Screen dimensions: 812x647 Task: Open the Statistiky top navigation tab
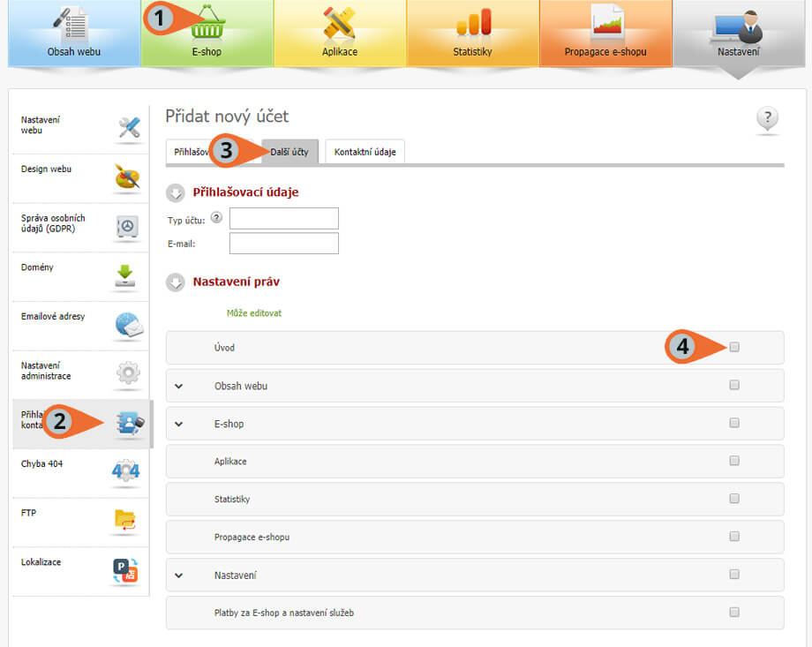472,34
